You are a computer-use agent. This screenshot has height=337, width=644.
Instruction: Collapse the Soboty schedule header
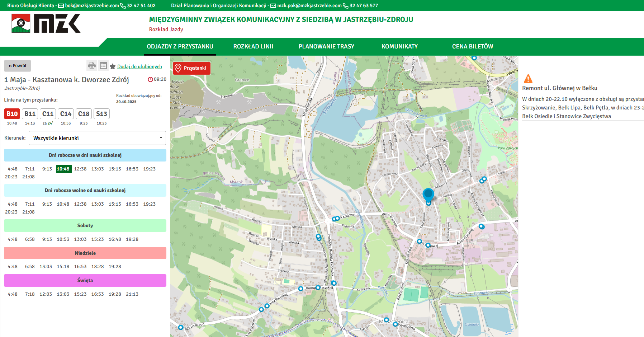pyautogui.click(x=85, y=225)
